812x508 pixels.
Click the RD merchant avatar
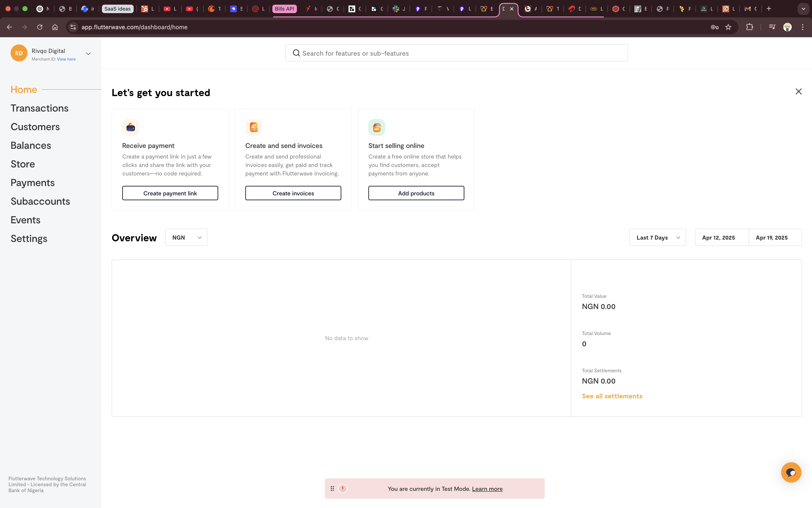tap(19, 53)
